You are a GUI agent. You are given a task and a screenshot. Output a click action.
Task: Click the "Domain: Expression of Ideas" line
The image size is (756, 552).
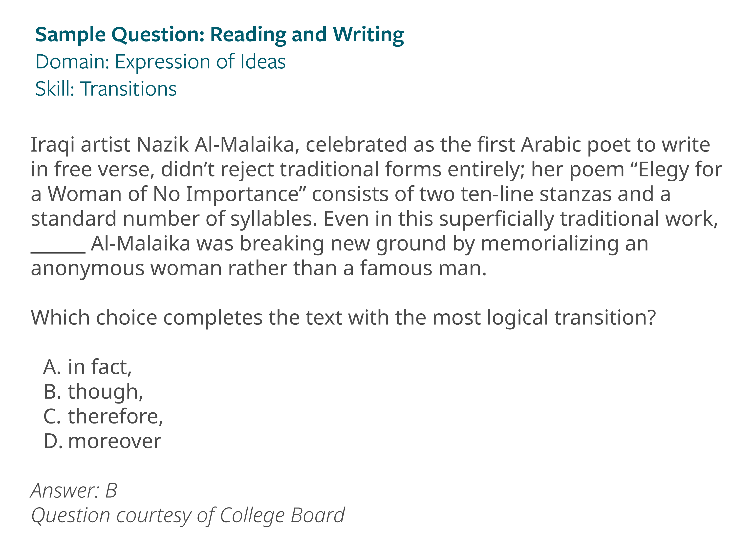click(x=160, y=62)
